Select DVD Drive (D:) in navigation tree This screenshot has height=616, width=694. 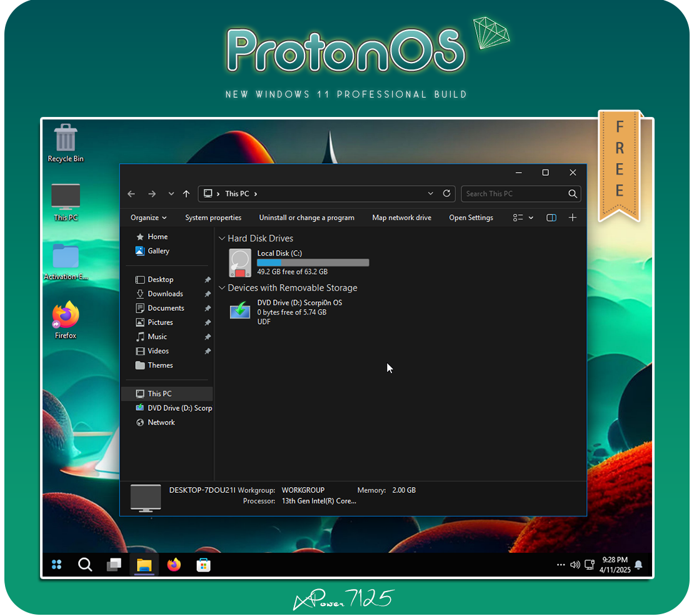point(173,408)
